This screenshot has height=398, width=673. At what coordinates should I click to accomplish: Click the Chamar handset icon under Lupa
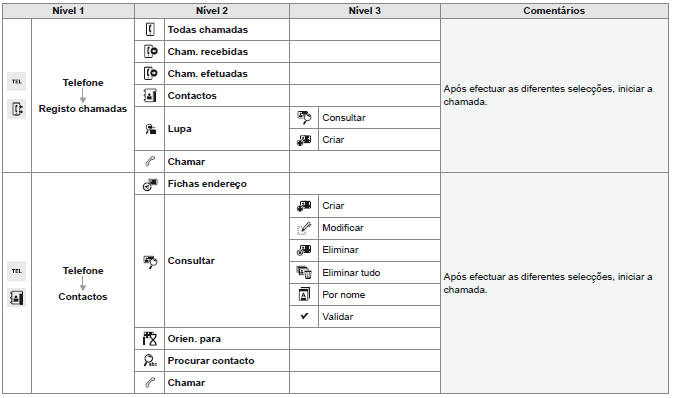coord(150,161)
